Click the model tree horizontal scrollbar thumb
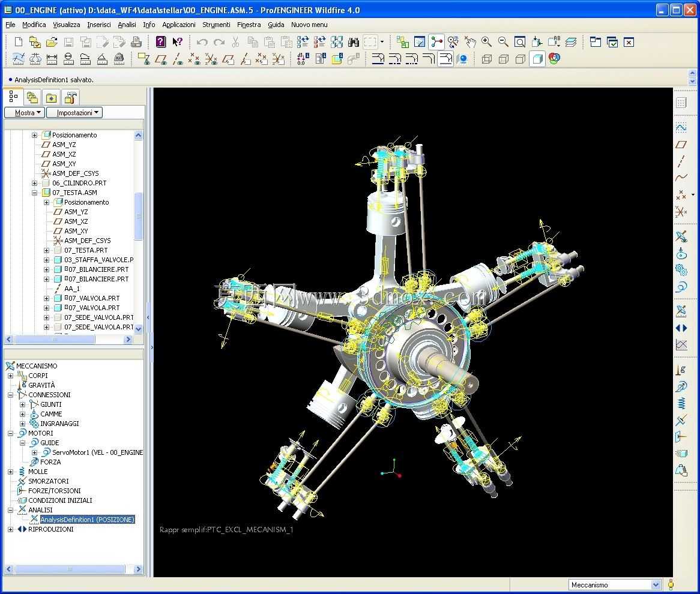 [x=55, y=340]
